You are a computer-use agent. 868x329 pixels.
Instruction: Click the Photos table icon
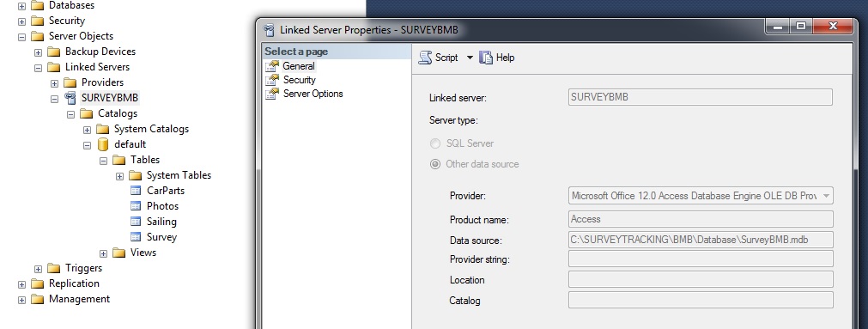136,206
